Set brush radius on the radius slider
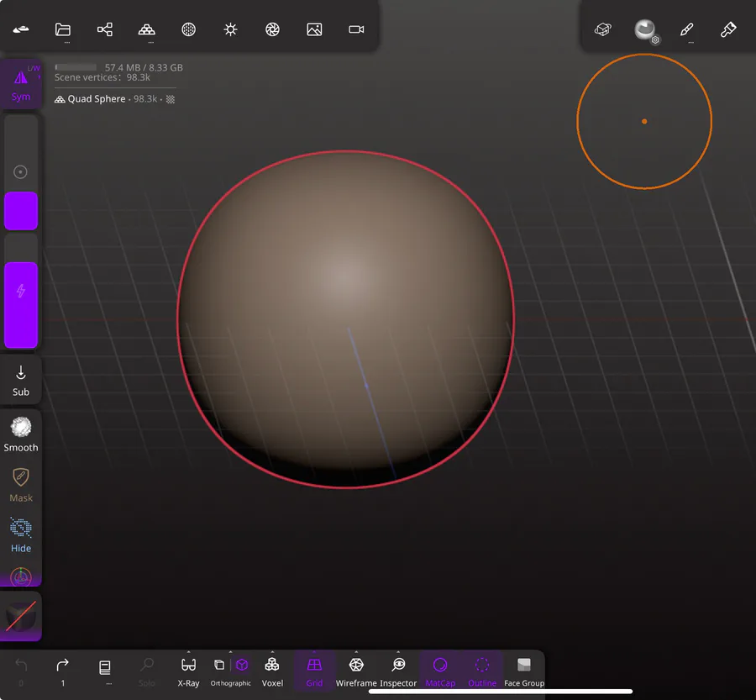 21,172
